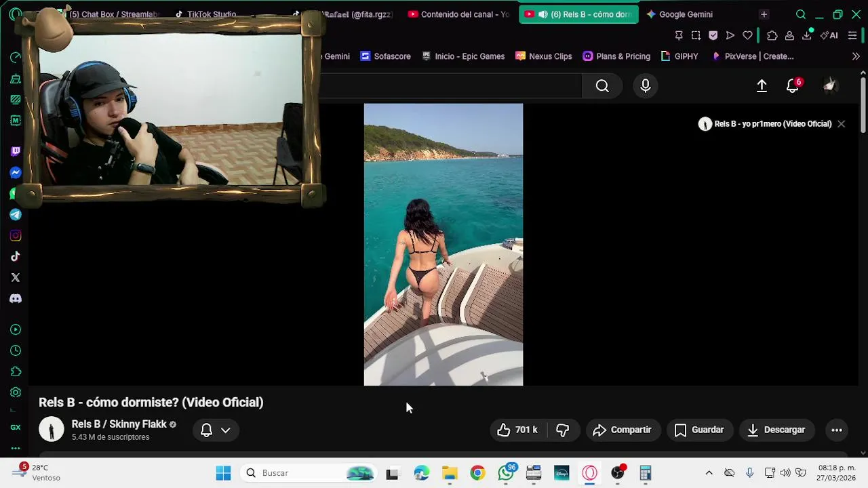Show more bookmarks with the double chevron

856,56
